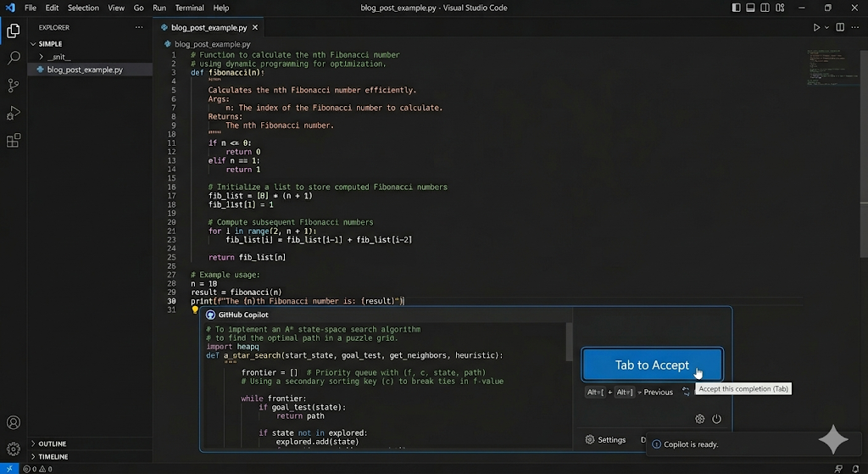Click the Copilot suggestion scrollbar
The width and height of the screenshot is (868, 474).
[x=569, y=342]
